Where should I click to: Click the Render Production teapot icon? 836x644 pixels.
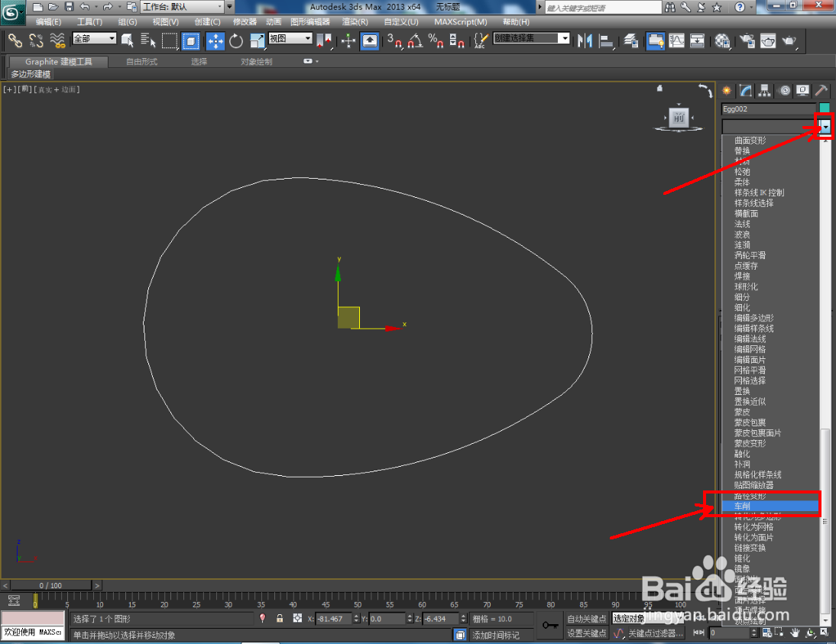click(x=789, y=40)
